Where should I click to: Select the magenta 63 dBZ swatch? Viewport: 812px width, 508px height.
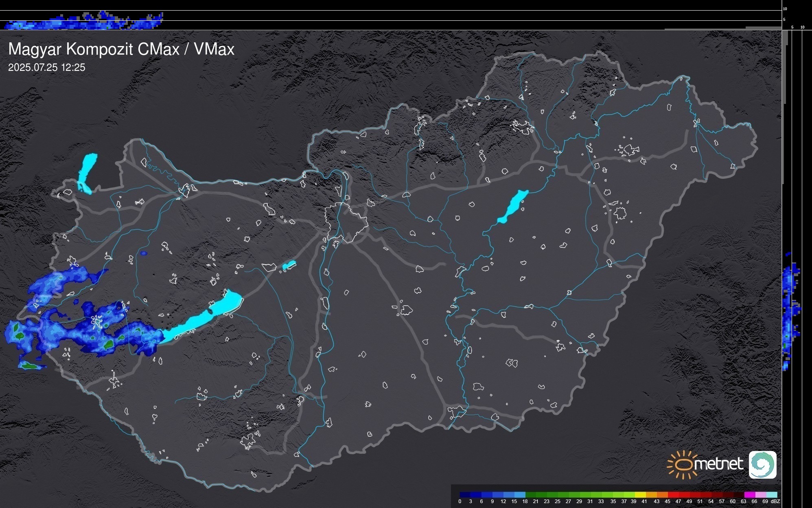(x=750, y=495)
